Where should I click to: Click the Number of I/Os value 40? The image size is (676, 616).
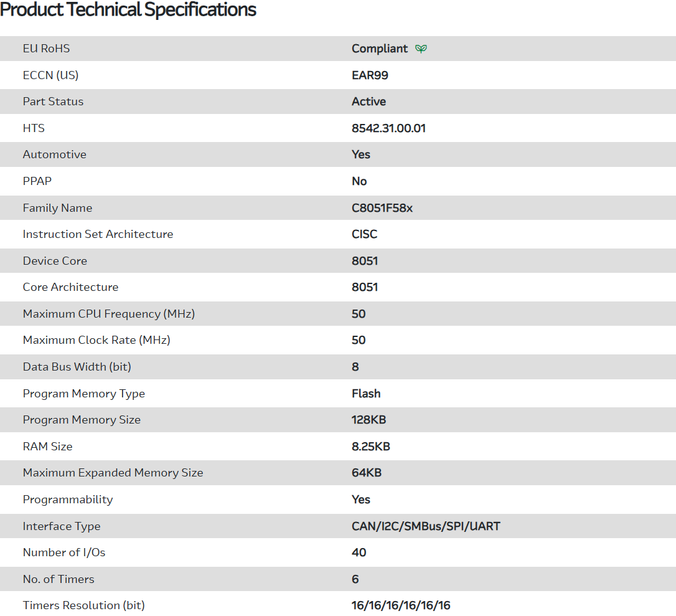[359, 552]
